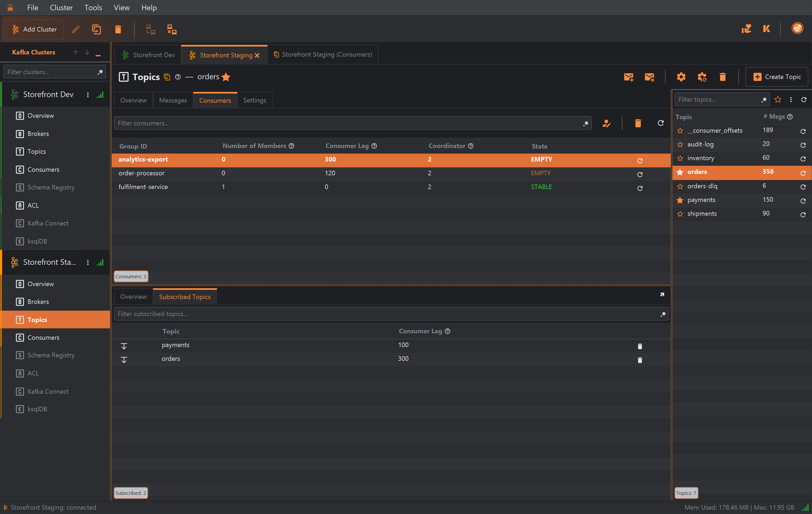This screenshot has height=514, width=812.
Task: Click the K logo icon top right
Action: 766,29
